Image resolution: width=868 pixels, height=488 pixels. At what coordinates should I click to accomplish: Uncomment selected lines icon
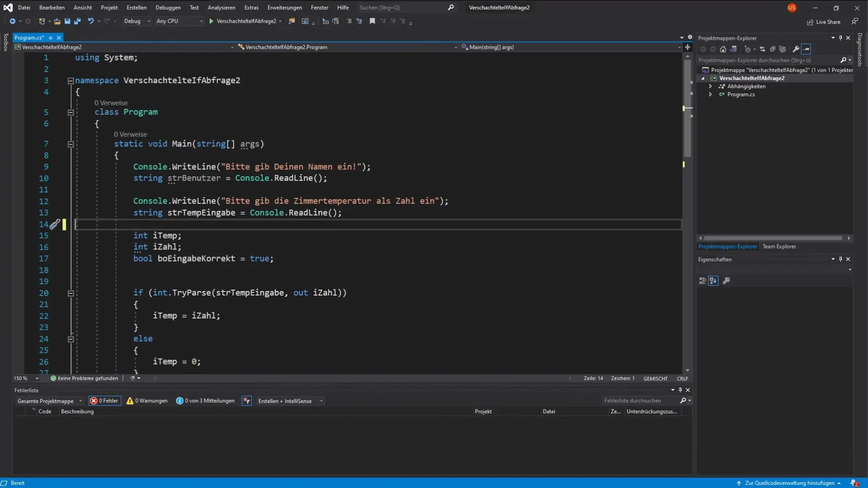click(359, 21)
